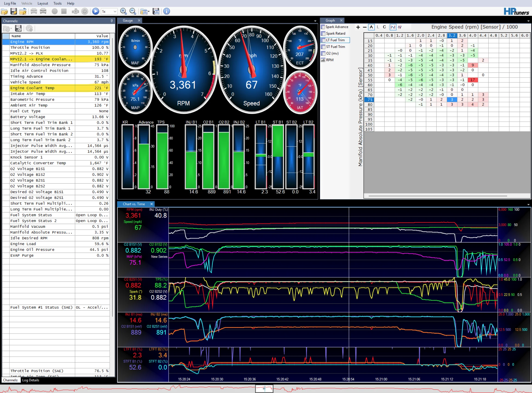
Task: Select the Graph tab
Action: click(330, 21)
